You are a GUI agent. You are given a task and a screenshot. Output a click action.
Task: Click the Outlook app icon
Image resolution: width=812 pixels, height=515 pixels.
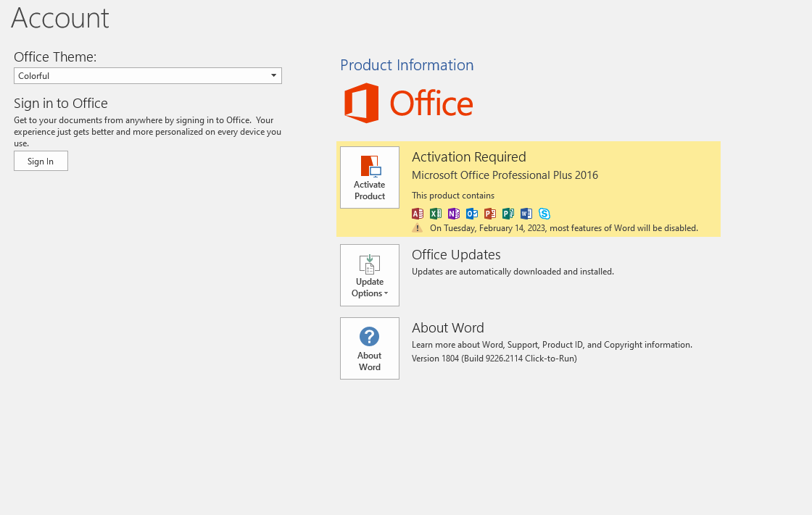click(472, 213)
